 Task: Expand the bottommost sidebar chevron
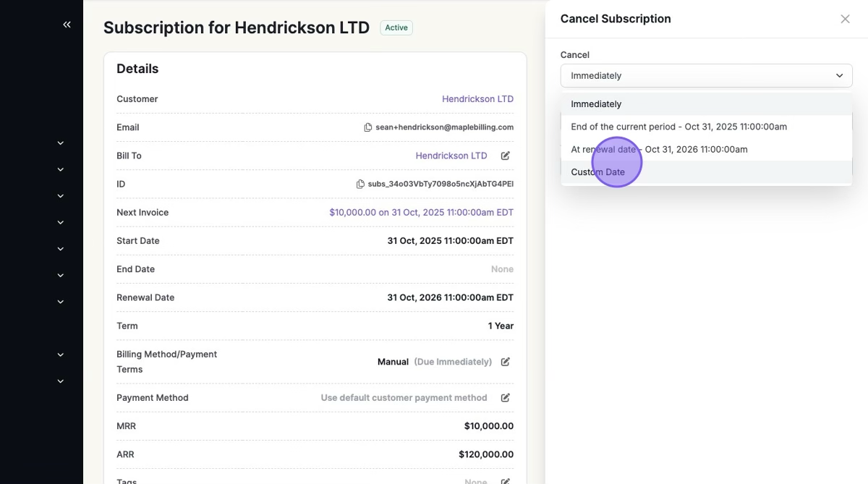(x=61, y=381)
